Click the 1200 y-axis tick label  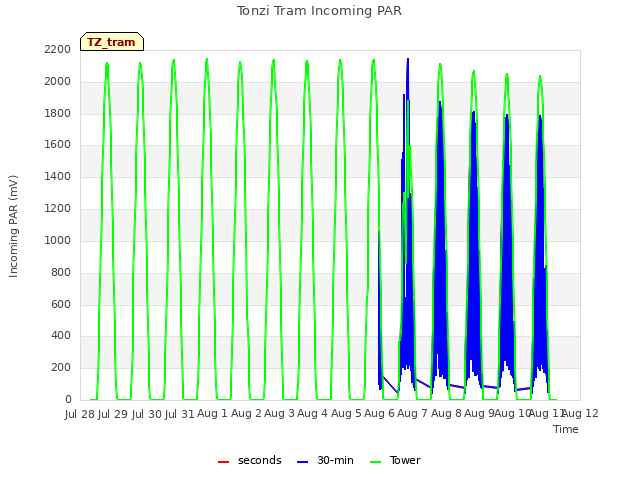point(58,209)
